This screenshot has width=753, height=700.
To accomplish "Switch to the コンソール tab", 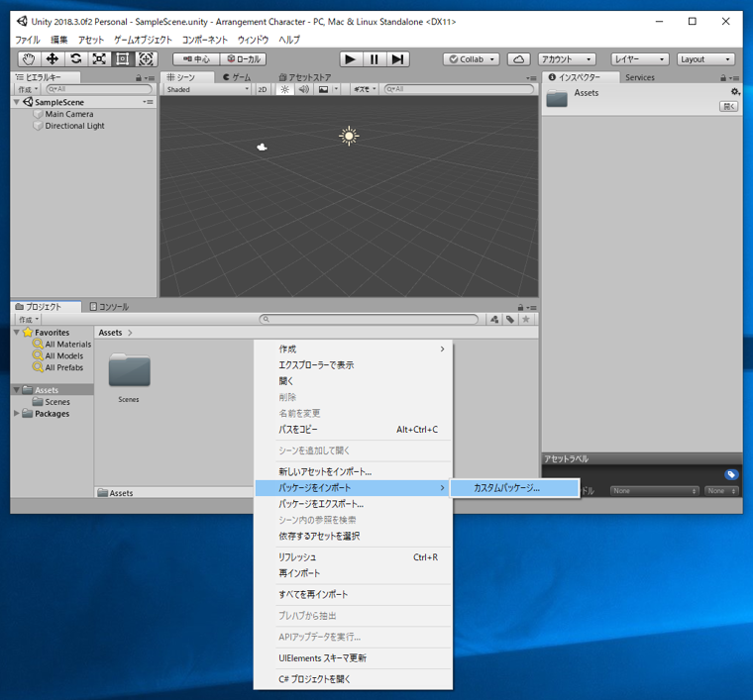I will [110, 307].
